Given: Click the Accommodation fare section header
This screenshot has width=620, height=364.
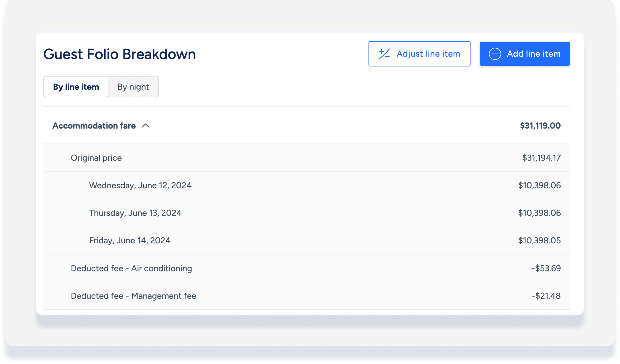Looking at the screenshot, I should coord(94,126).
